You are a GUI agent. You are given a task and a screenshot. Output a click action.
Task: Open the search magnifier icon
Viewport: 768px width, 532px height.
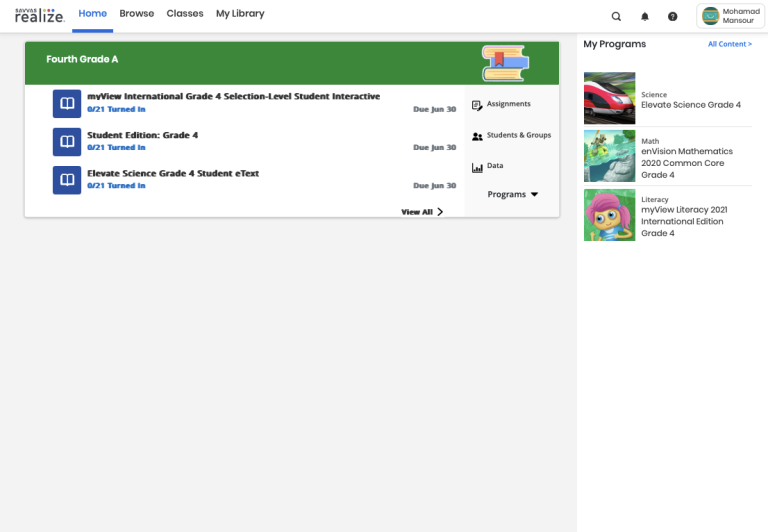click(616, 16)
